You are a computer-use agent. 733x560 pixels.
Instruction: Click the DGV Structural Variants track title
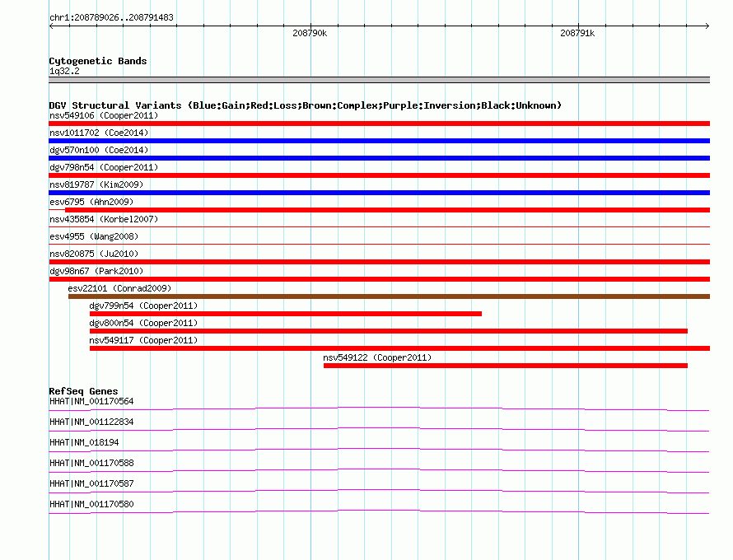[306, 105]
